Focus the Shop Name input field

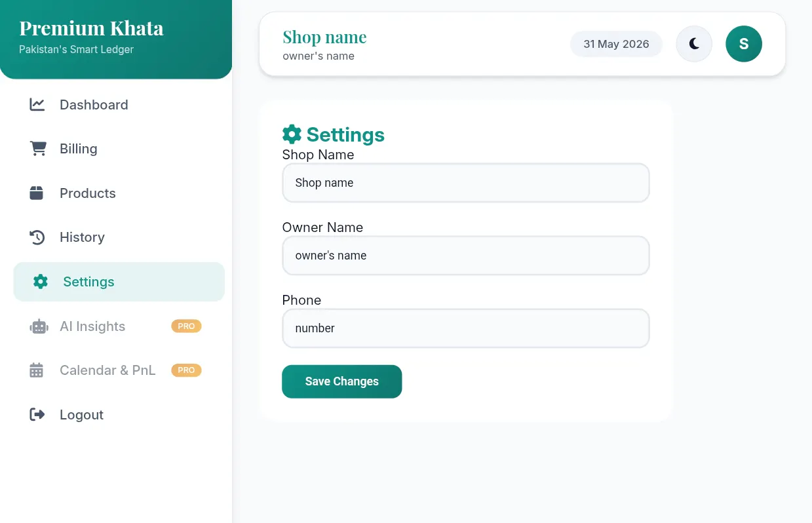point(465,183)
